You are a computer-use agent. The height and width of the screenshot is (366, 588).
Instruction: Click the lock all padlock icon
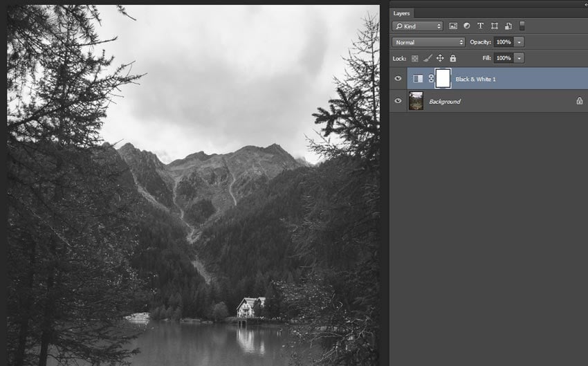click(x=453, y=58)
